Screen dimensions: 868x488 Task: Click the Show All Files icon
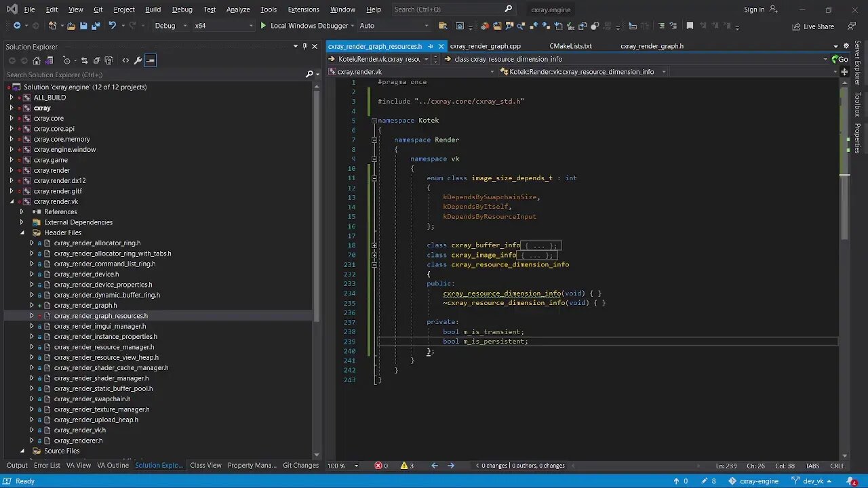(x=109, y=60)
